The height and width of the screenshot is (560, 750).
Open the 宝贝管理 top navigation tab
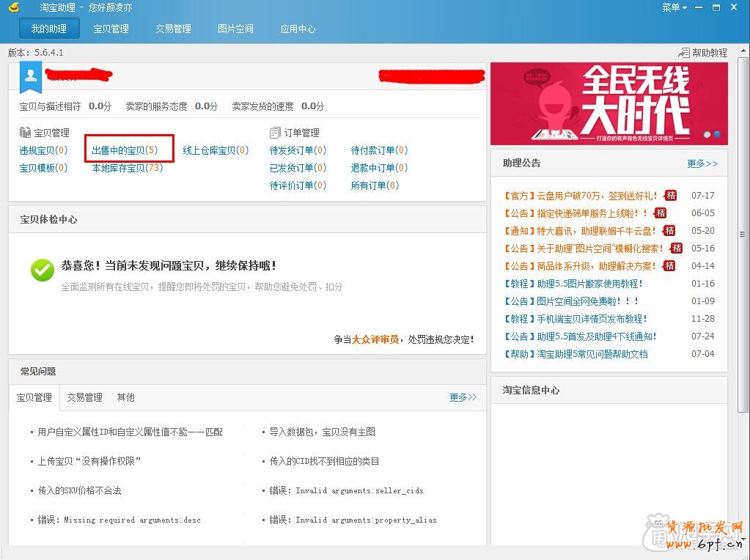[111, 29]
